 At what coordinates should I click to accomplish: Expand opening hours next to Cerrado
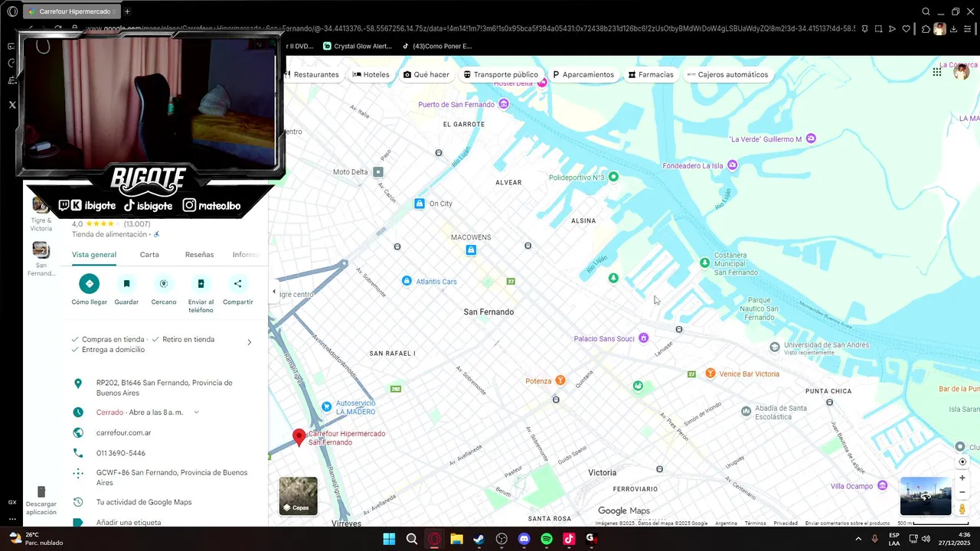point(196,412)
